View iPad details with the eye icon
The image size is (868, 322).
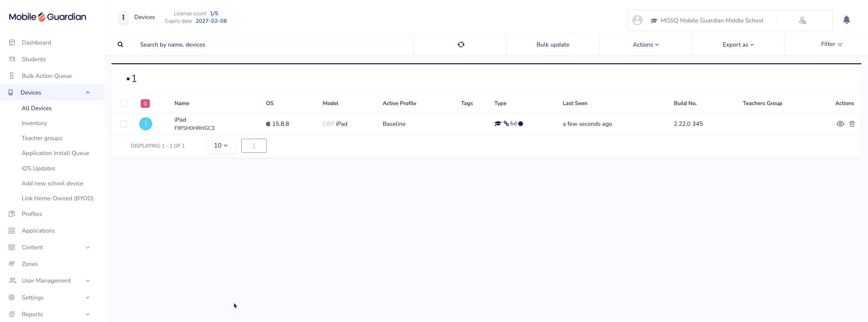[840, 124]
